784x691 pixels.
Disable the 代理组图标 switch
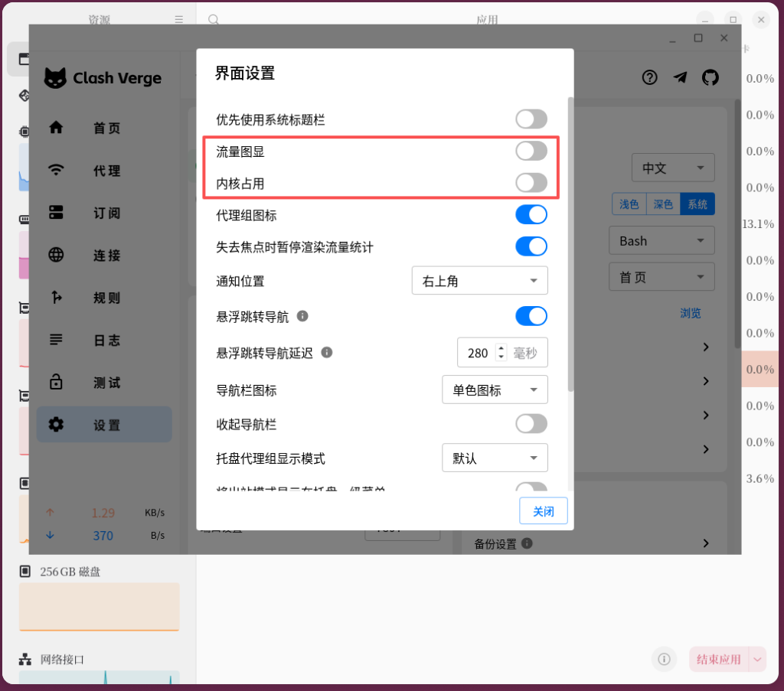(x=531, y=215)
